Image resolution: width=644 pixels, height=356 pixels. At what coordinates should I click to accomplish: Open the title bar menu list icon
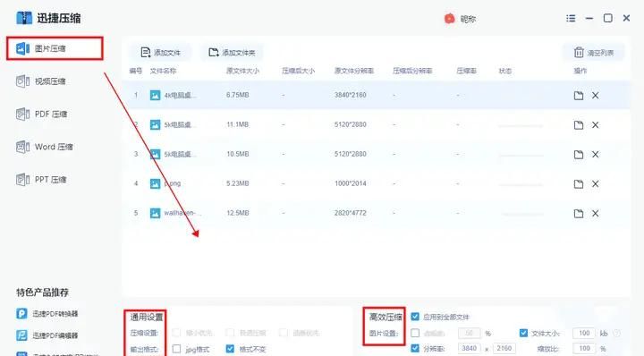(x=571, y=19)
